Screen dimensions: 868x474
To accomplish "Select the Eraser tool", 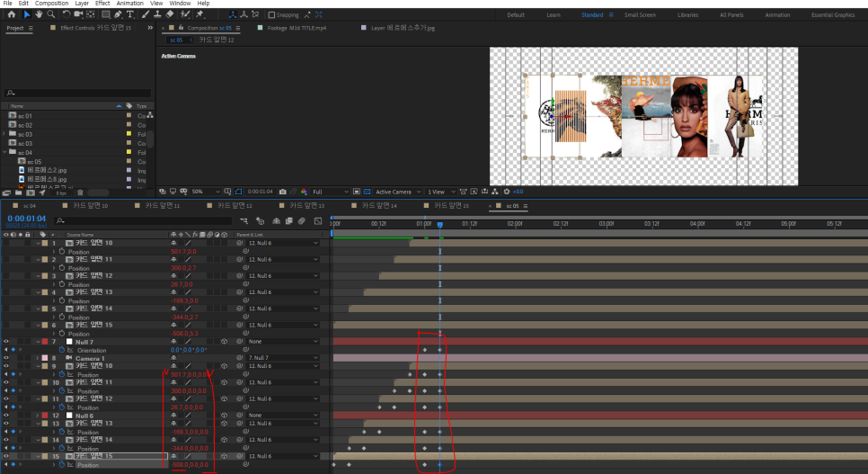I will tap(170, 14).
